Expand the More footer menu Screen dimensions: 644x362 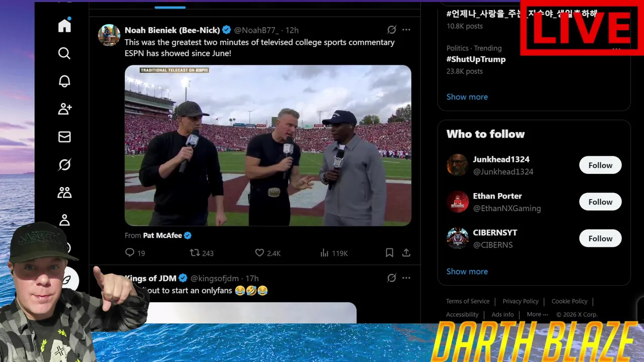point(537,314)
